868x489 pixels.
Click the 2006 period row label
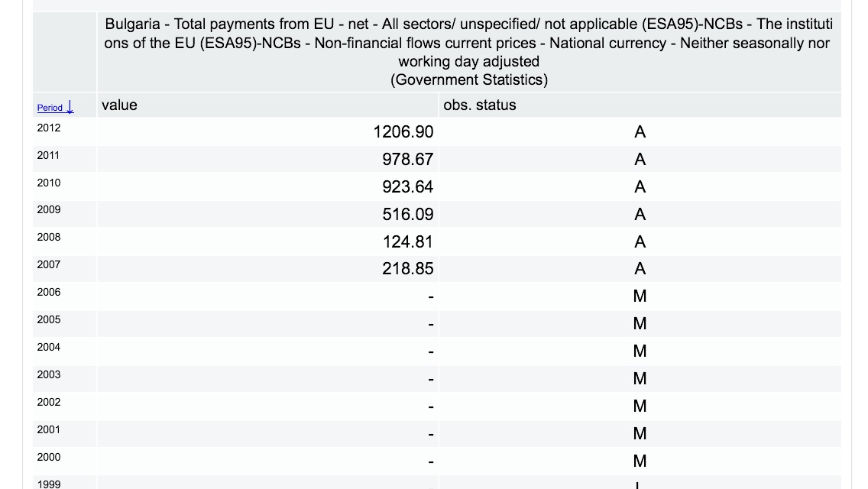point(48,292)
